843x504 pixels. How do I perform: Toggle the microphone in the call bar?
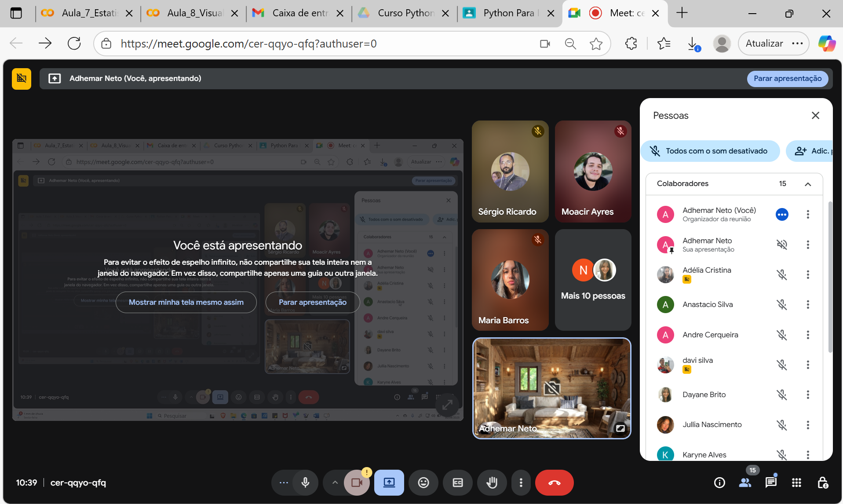(305, 483)
